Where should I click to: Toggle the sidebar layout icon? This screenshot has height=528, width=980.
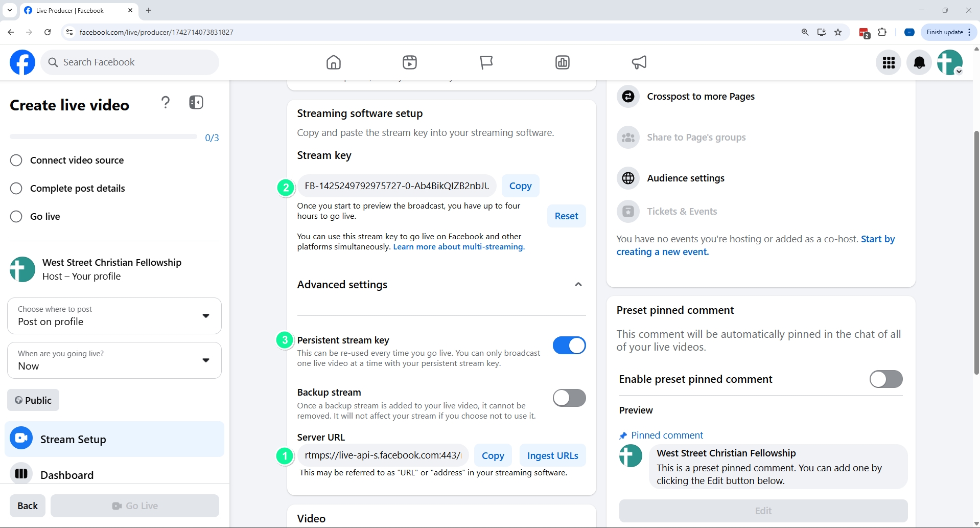[196, 102]
